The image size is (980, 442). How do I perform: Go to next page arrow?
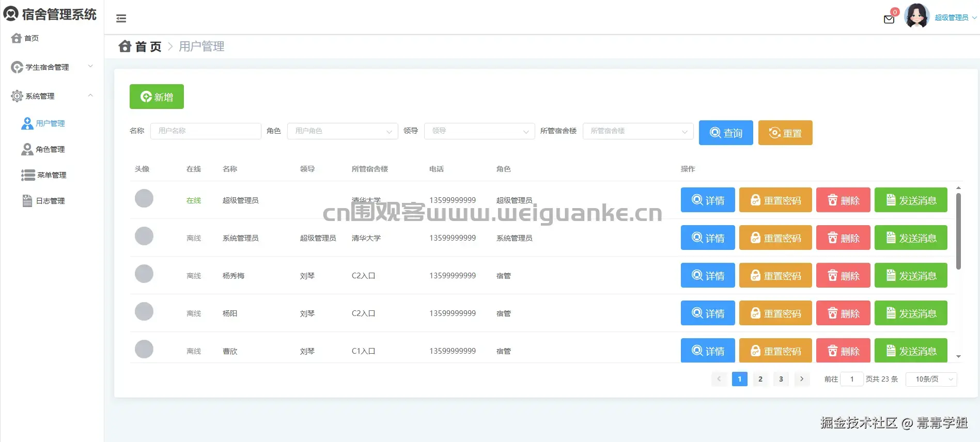[802, 379]
